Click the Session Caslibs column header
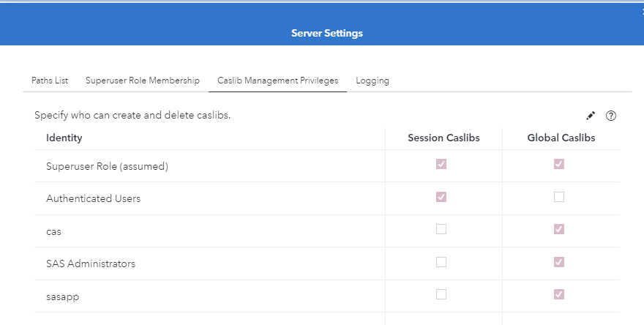Image resolution: width=644 pixels, height=325 pixels. [x=443, y=138]
